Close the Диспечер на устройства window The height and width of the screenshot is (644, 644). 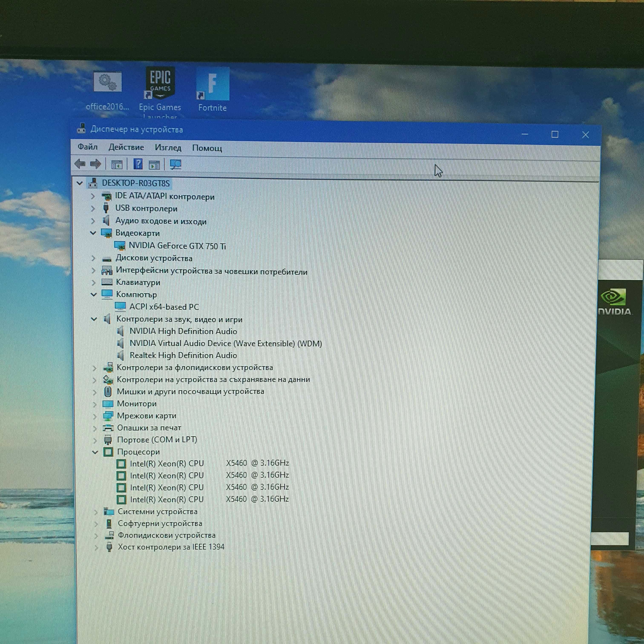click(585, 135)
